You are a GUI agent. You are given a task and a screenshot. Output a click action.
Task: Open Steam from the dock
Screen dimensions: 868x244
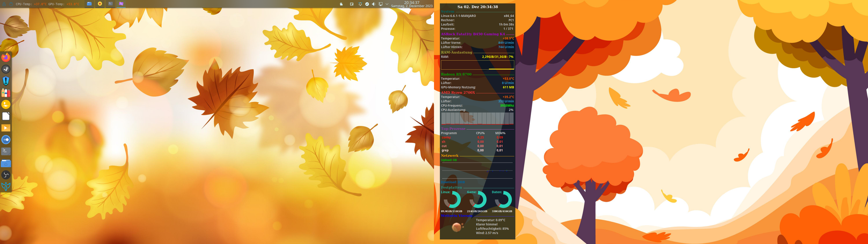point(6,69)
